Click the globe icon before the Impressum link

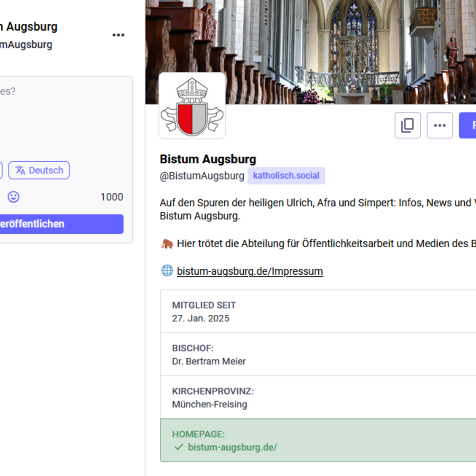click(x=167, y=271)
